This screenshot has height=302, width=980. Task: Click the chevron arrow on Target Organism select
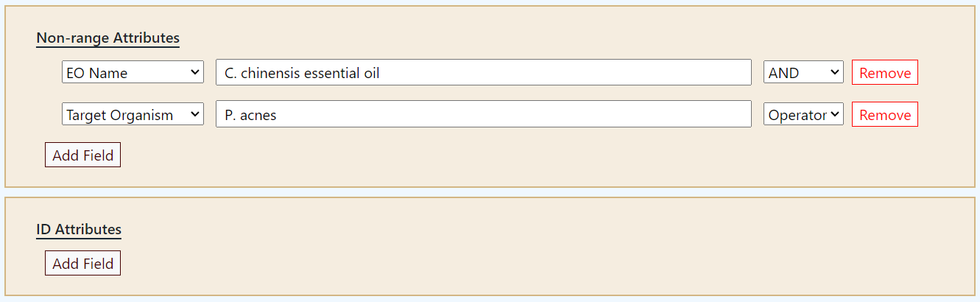coord(195,114)
